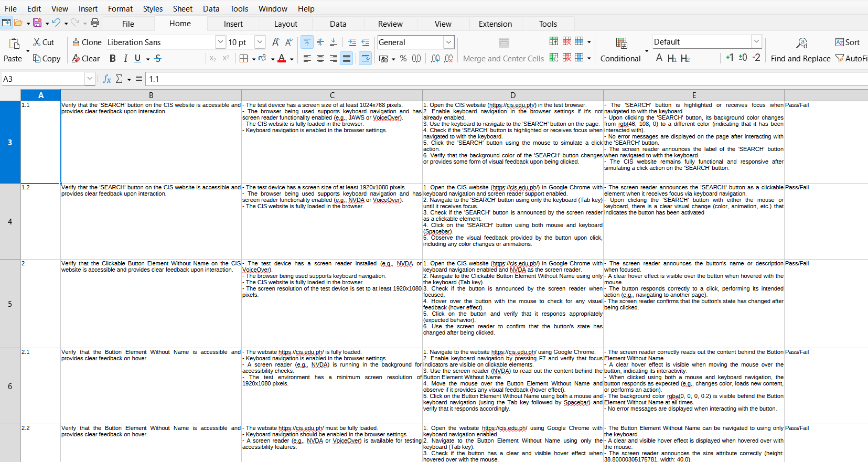
Task: Click the Find and Replace button
Action: 800,50
